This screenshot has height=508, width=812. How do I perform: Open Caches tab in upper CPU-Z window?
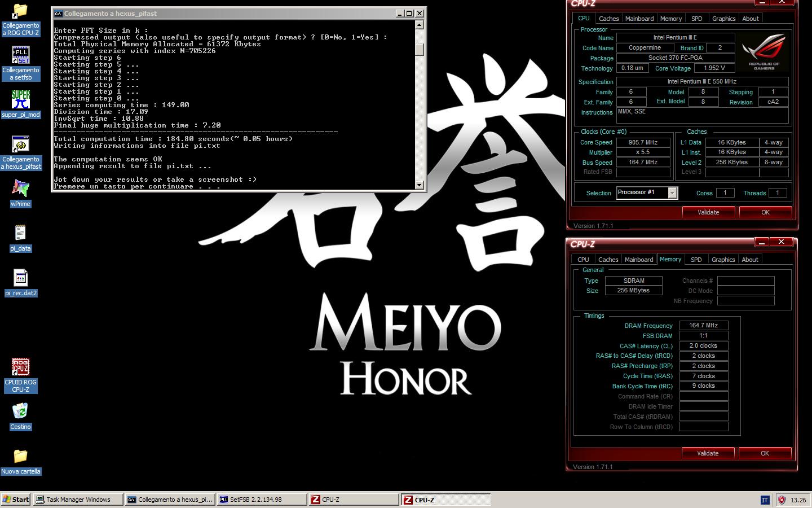pos(608,19)
